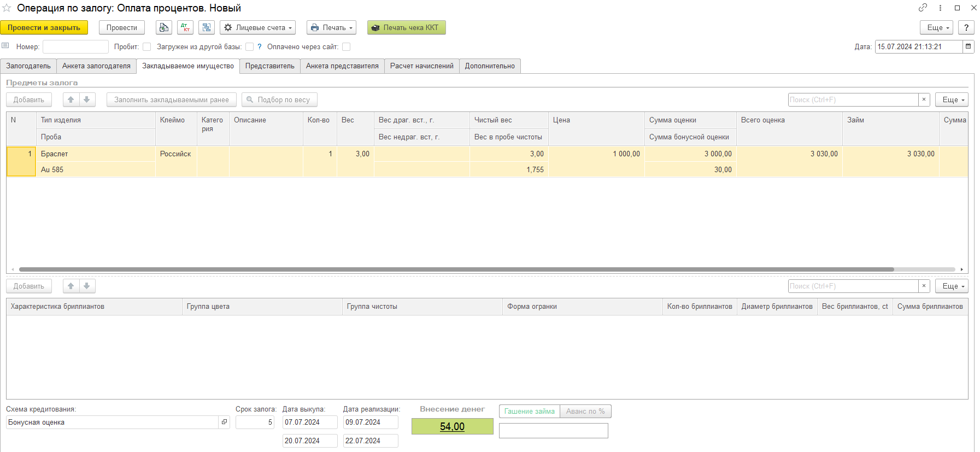
Task: Open Схема кредитования record via open icon
Action: pos(224,422)
